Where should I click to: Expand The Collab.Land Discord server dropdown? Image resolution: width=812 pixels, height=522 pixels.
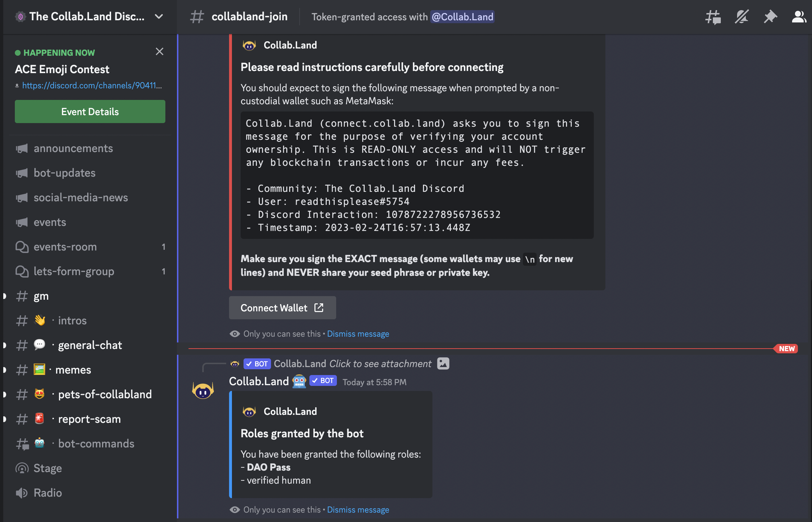coord(159,17)
